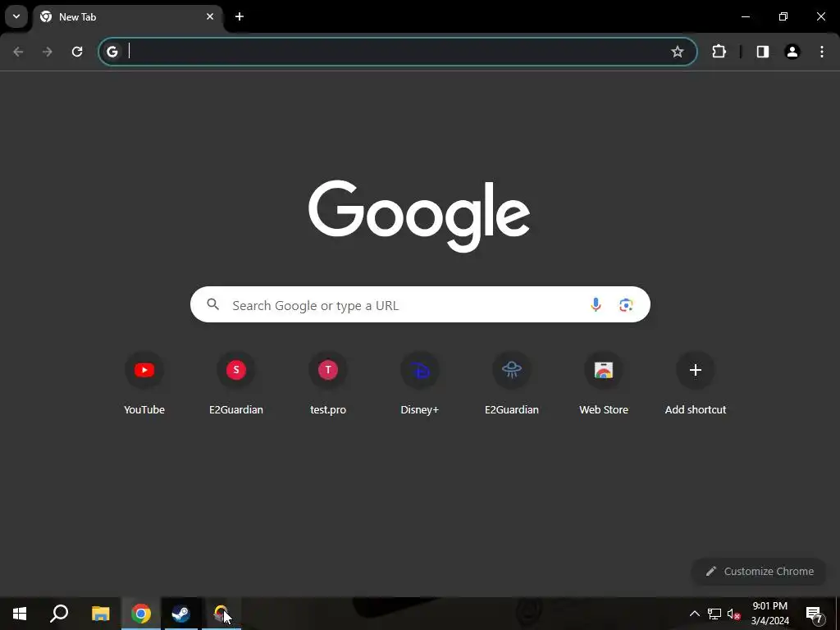Show hidden system tray icons

coord(694,614)
